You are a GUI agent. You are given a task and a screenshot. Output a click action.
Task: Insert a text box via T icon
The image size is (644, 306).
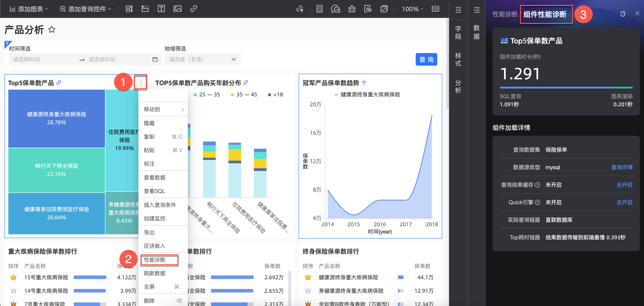161,9
